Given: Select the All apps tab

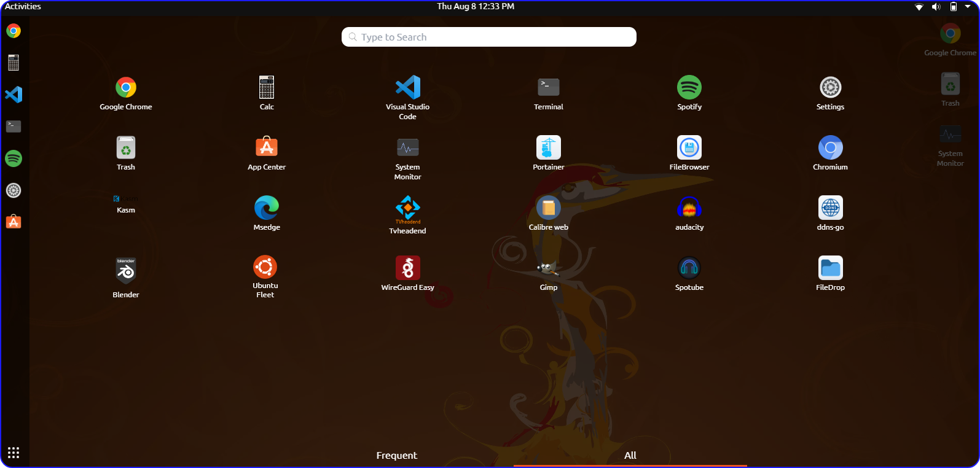Looking at the screenshot, I should pos(630,455).
